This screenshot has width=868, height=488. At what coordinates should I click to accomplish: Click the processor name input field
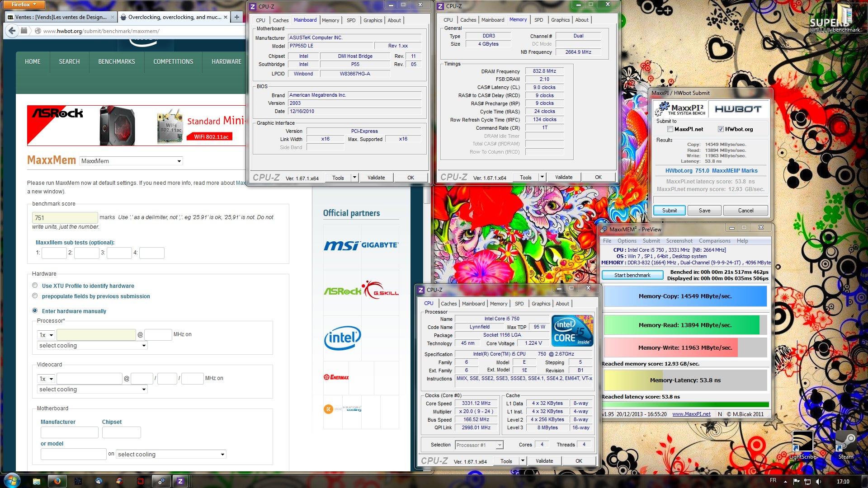click(96, 335)
